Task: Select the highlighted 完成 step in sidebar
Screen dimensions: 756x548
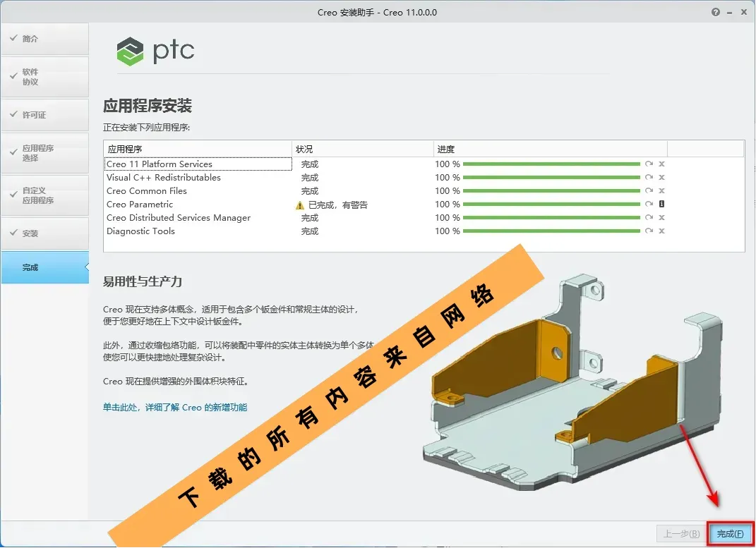Action: (45, 267)
